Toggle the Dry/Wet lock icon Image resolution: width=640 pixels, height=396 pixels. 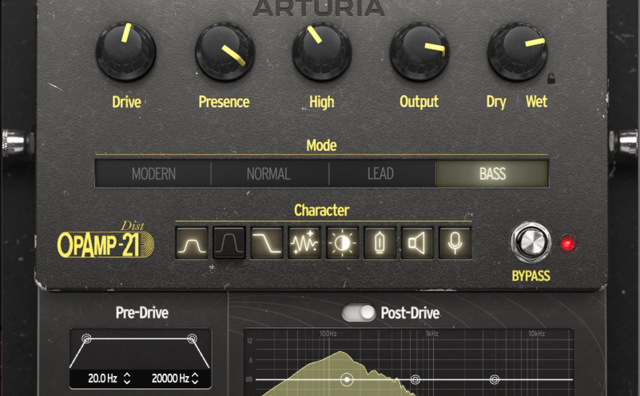pos(551,78)
